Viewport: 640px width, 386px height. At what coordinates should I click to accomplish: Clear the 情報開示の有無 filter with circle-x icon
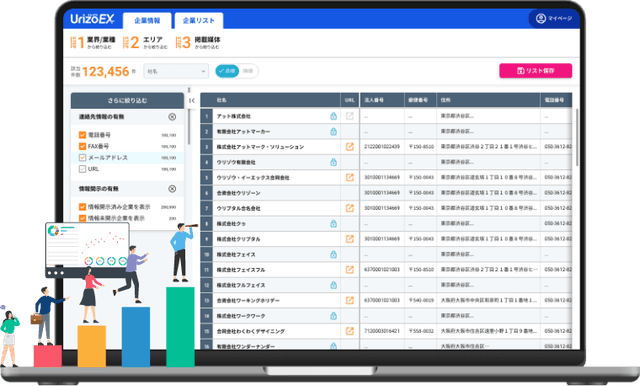pyautogui.click(x=172, y=189)
